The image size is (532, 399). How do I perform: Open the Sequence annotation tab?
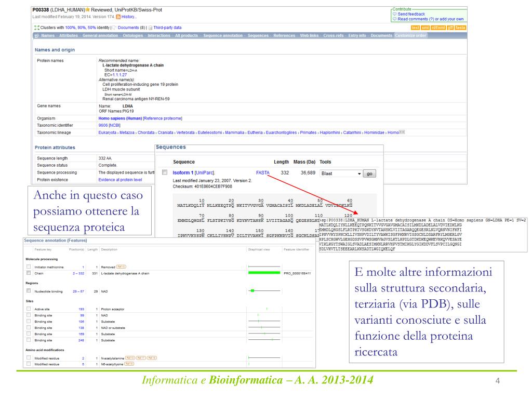tap(223, 35)
